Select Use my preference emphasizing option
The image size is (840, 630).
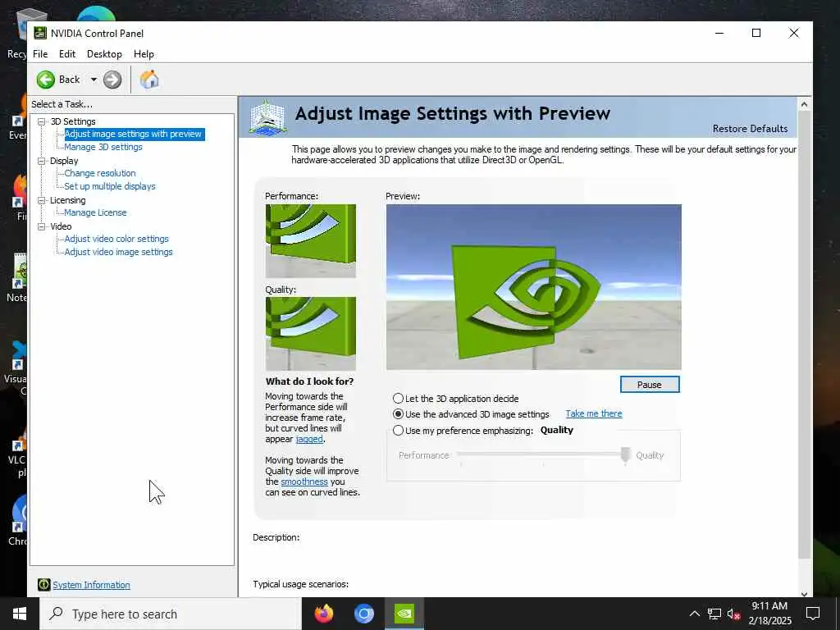(398, 430)
